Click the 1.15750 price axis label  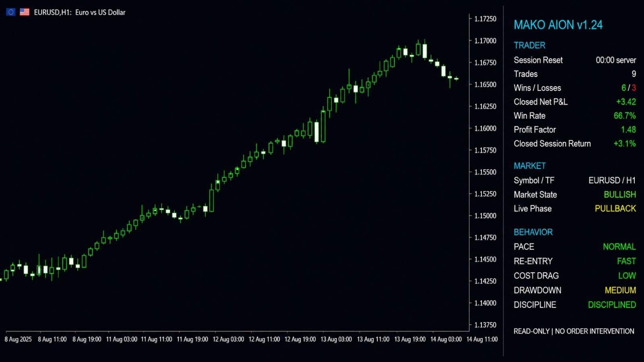tap(485, 150)
